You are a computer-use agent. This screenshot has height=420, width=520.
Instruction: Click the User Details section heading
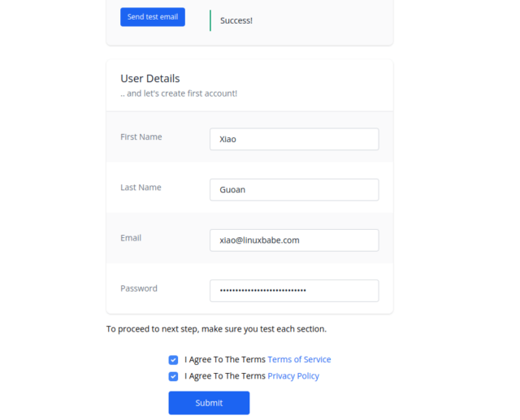150,79
